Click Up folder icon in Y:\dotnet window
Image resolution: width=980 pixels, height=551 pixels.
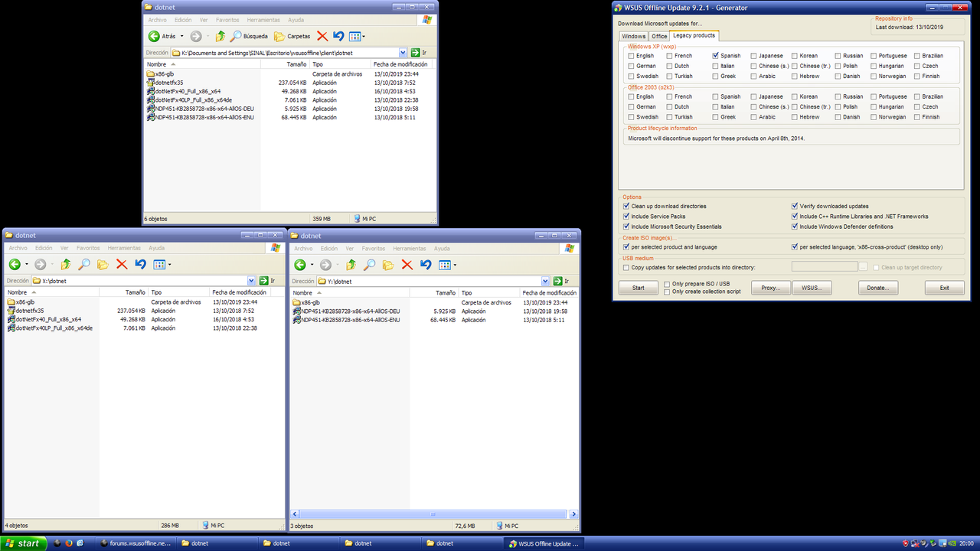click(x=351, y=265)
